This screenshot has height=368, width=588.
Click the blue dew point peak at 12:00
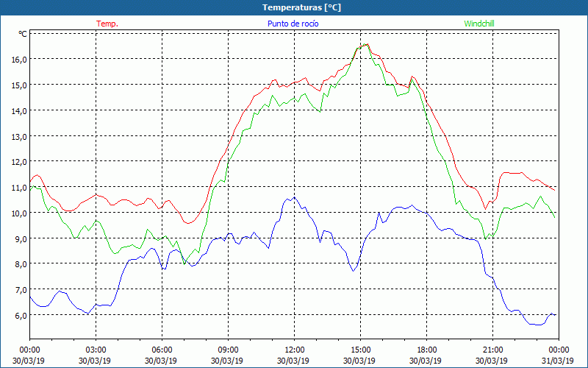[x=295, y=197]
